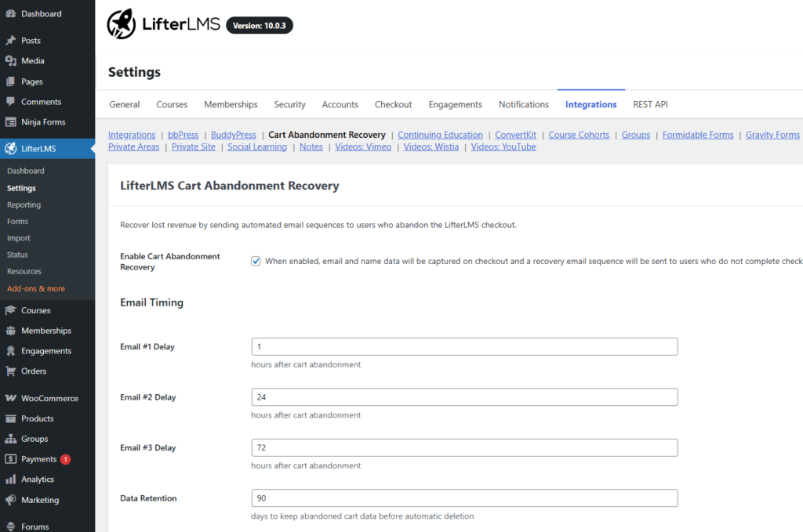Click the Groups hierarchy icon

[10, 439]
